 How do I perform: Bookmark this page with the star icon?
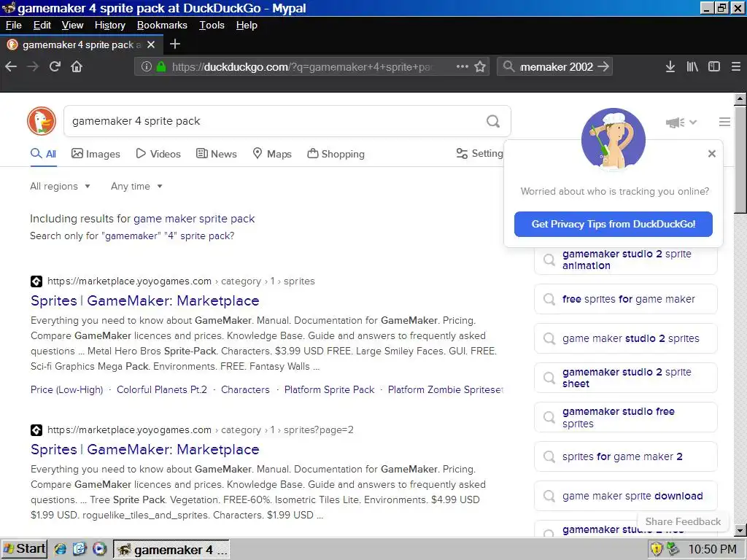(x=480, y=66)
